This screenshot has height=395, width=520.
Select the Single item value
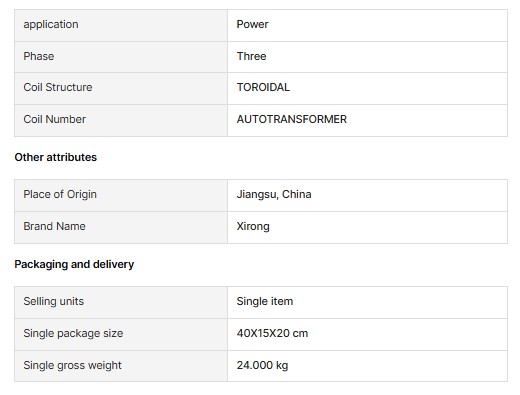pos(265,301)
